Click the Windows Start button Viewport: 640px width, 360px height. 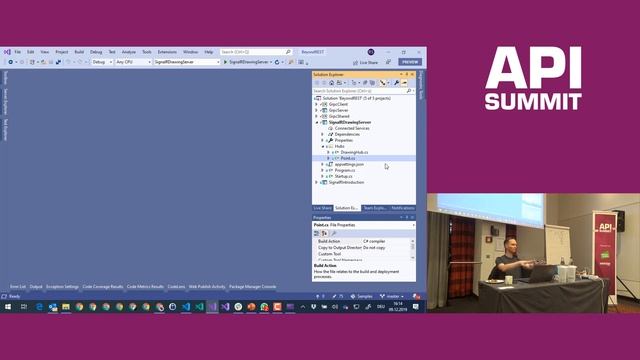8,307
